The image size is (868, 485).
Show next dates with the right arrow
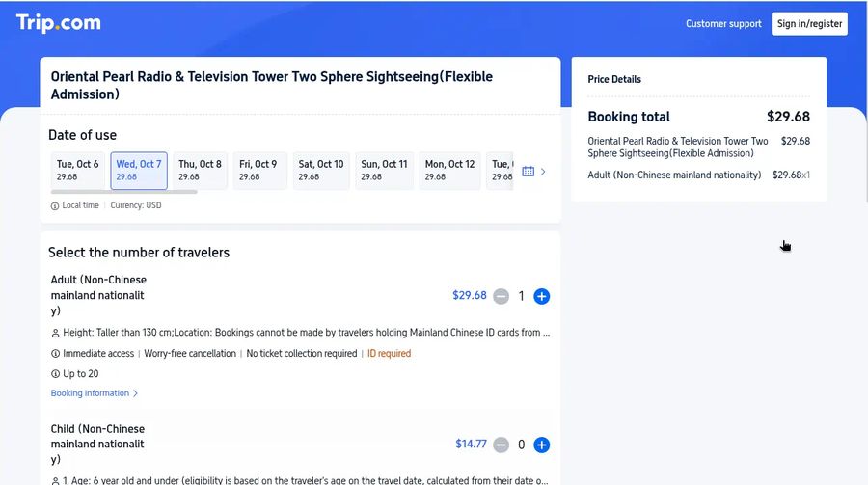coord(543,171)
